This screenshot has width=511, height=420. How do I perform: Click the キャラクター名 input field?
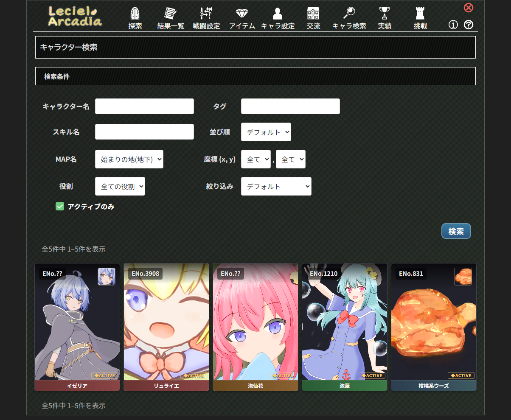point(144,106)
